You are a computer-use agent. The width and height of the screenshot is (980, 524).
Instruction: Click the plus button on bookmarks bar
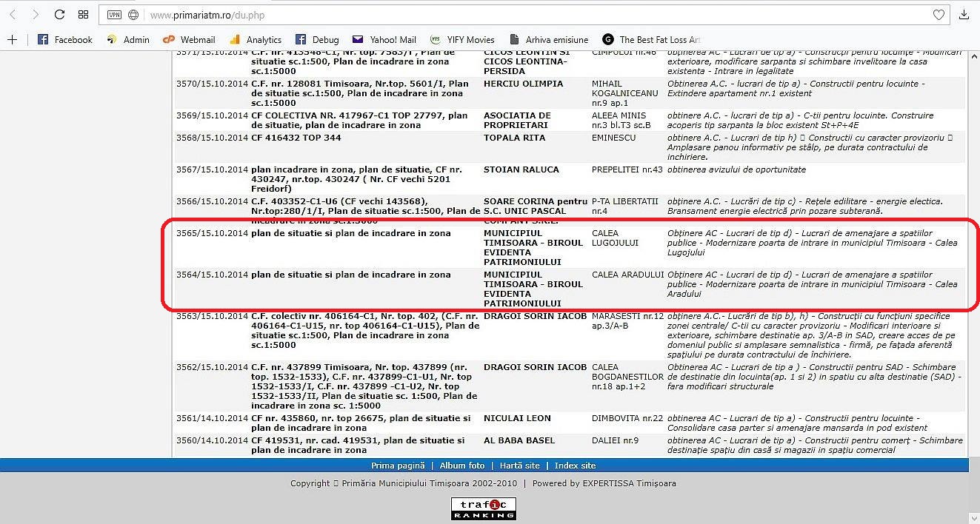12,39
